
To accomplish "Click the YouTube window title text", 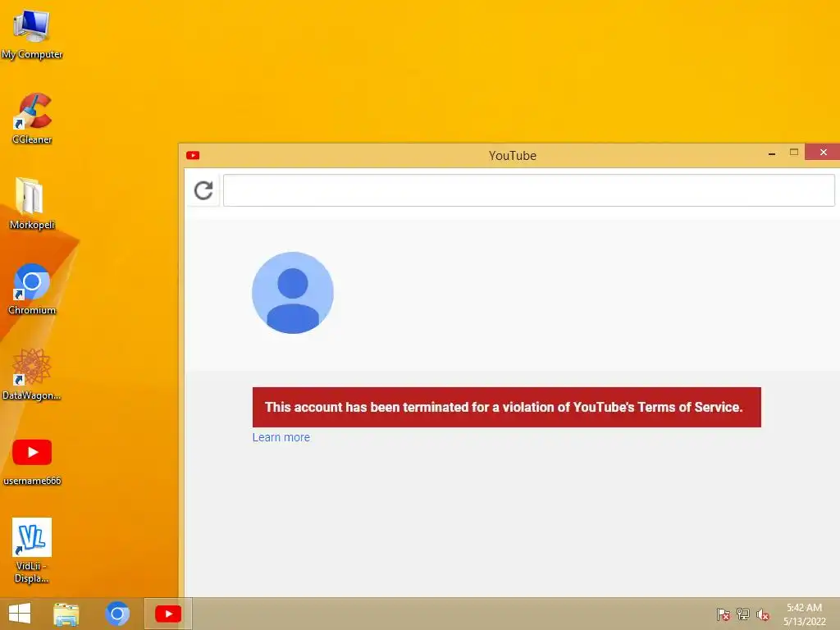I will point(512,155).
